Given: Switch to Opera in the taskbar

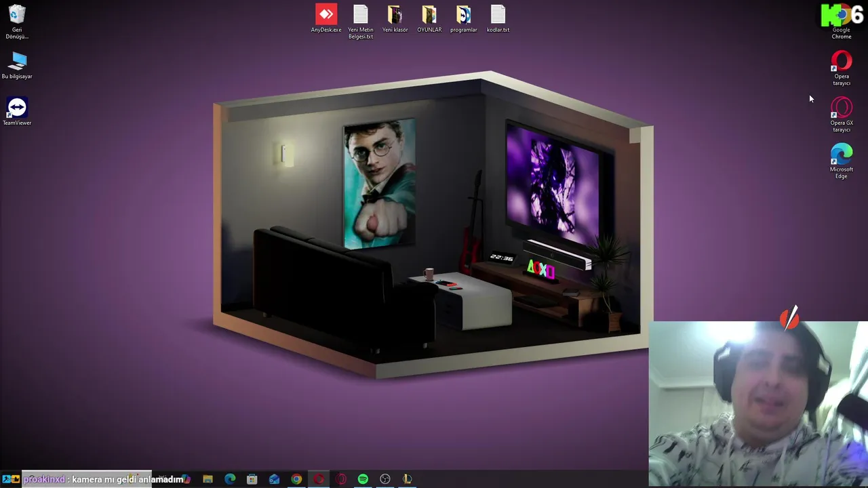Looking at the screenshot, I should (x=319, y=479).
